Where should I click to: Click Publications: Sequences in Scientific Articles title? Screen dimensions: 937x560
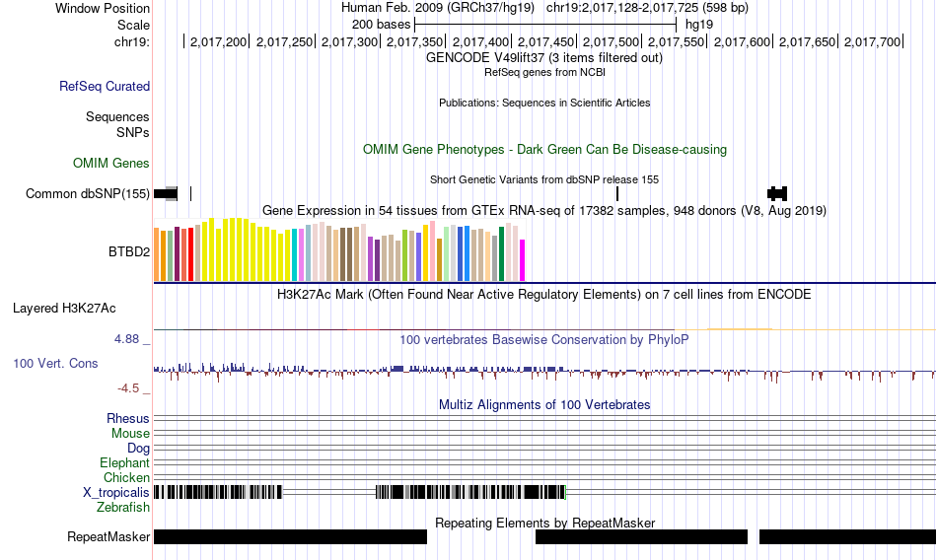click(x=544, y=103)
